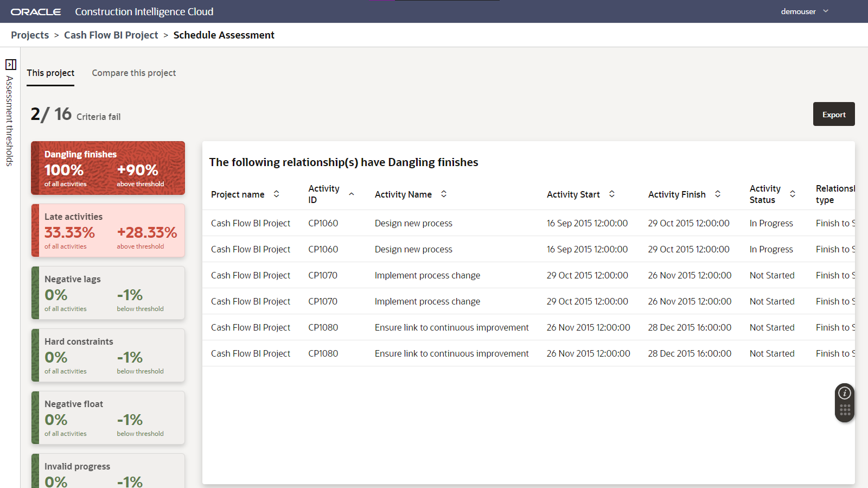Image resolution: width=868 pixels, height=488 pixels.
Task: Click first 28 Dec 2015 16:00:00 finish cell
Action: tap(690, 327)
